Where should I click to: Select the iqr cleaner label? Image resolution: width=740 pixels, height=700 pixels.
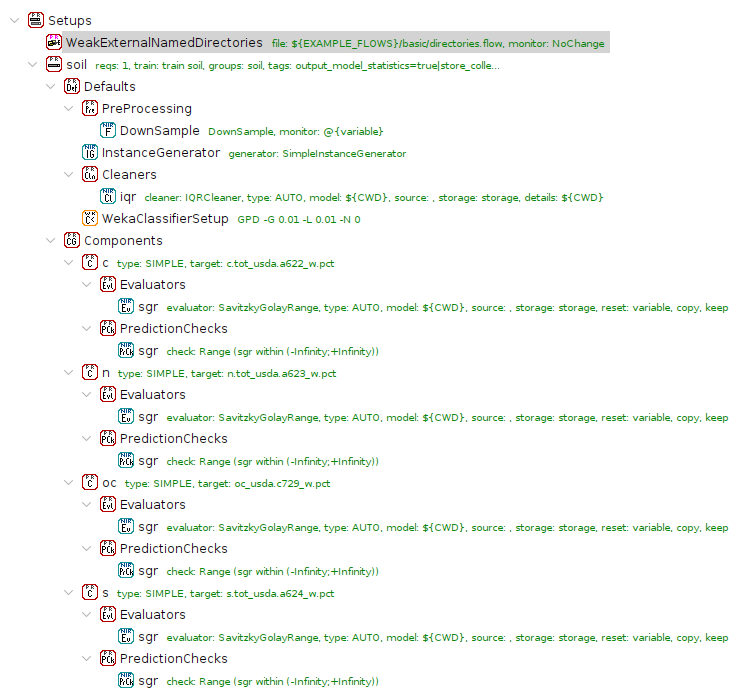(128, 197)
